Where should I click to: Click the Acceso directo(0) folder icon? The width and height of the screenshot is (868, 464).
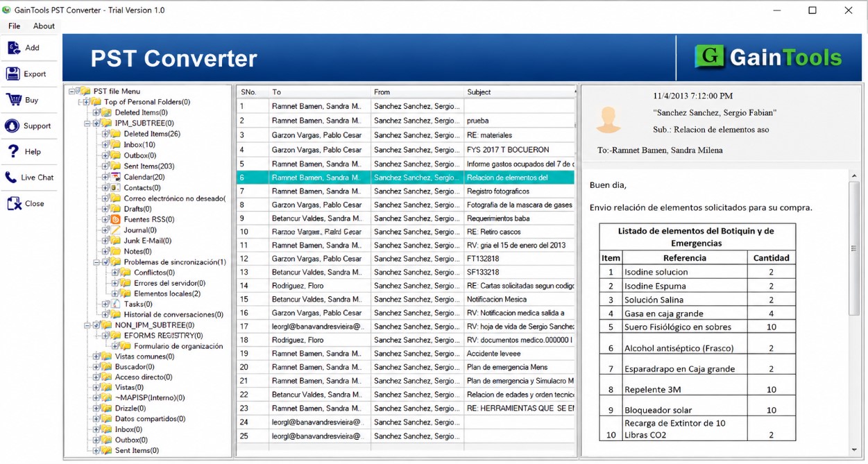[107, 377]
